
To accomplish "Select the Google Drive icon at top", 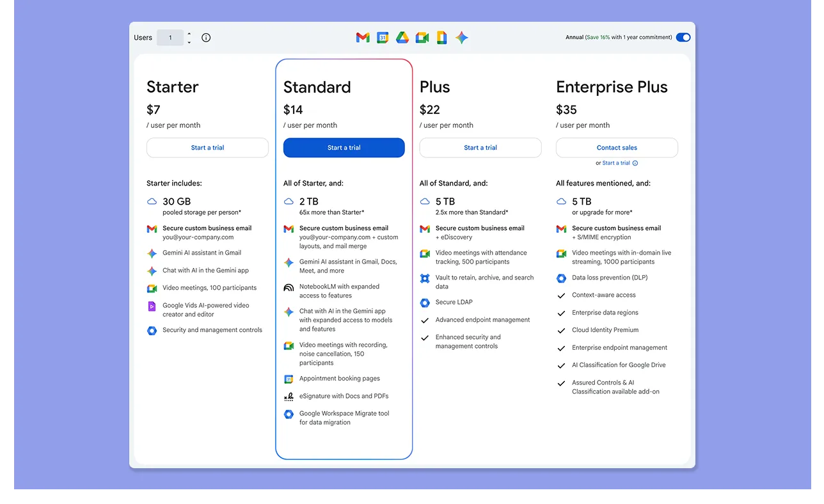I will coord(402,37).
